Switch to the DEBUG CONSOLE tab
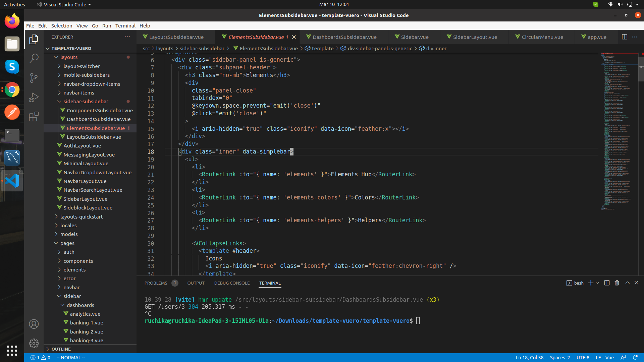The height and width of the screenshot is (362, 644). pyautogui.click(x=232, y=283)
